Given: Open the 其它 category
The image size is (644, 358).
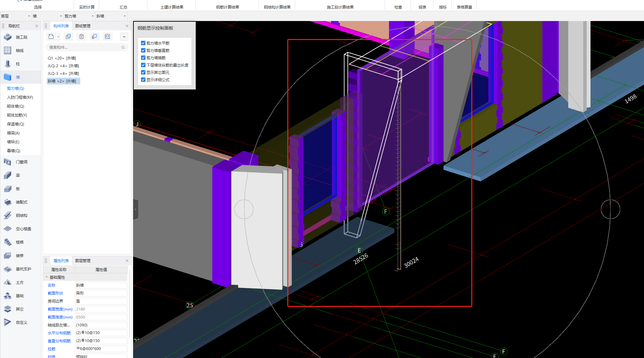Looking at the screenshot, I should pos(19,309).
